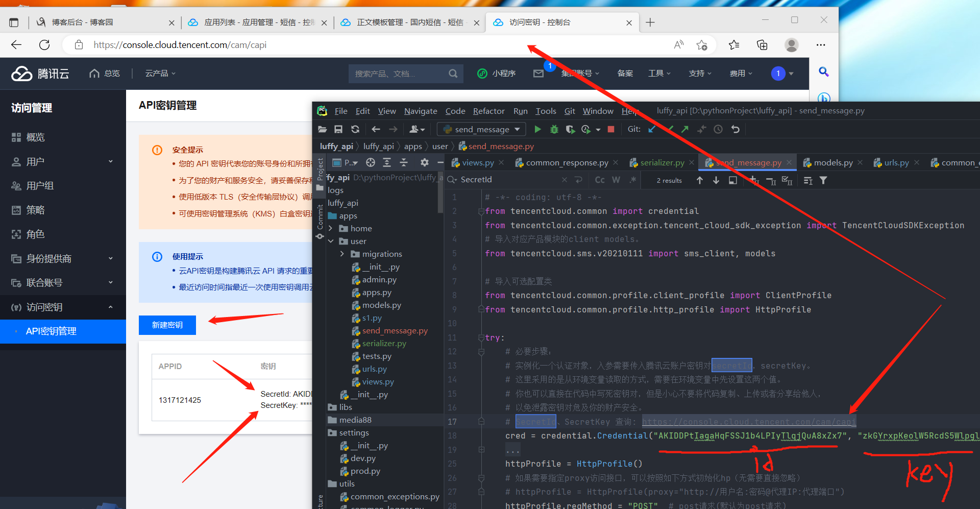Click 总览 link in Tencent header
980x509 pixels.
105,74
